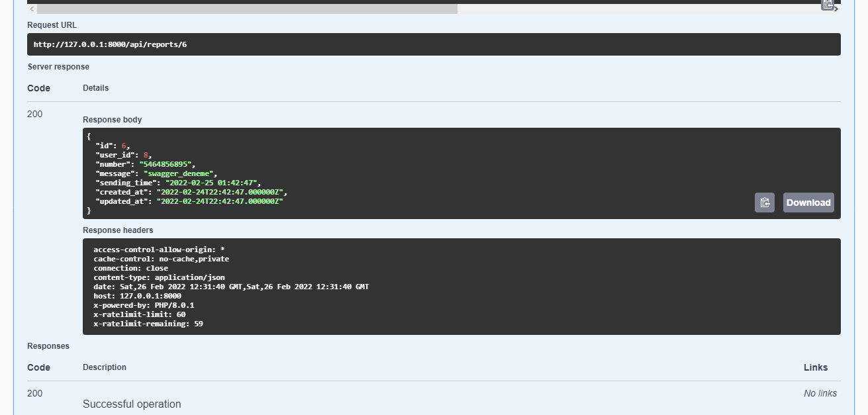Screen dimensions: 868x415
Task: Click the left scroll arrow of the curl bar
Action: [31, 9]
